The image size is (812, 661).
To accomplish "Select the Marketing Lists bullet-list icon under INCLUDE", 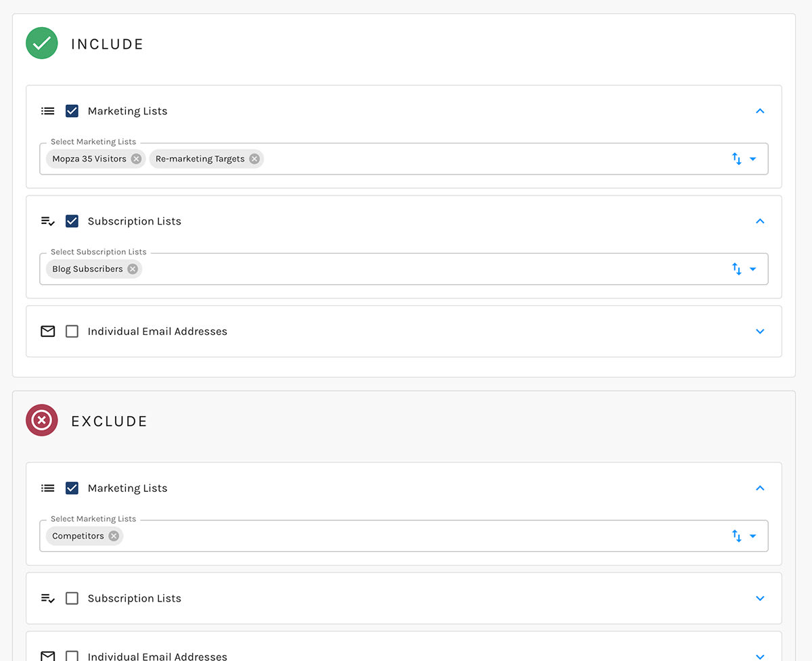I will click(47, 110).
